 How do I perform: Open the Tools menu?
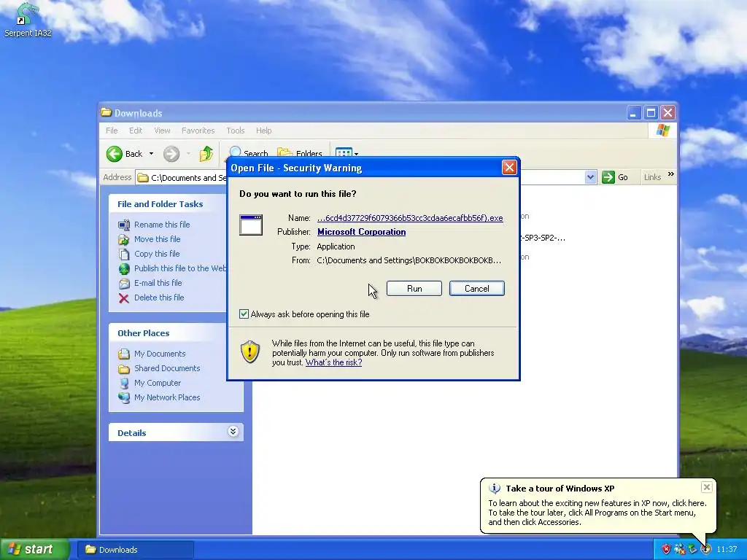point(236,131)
